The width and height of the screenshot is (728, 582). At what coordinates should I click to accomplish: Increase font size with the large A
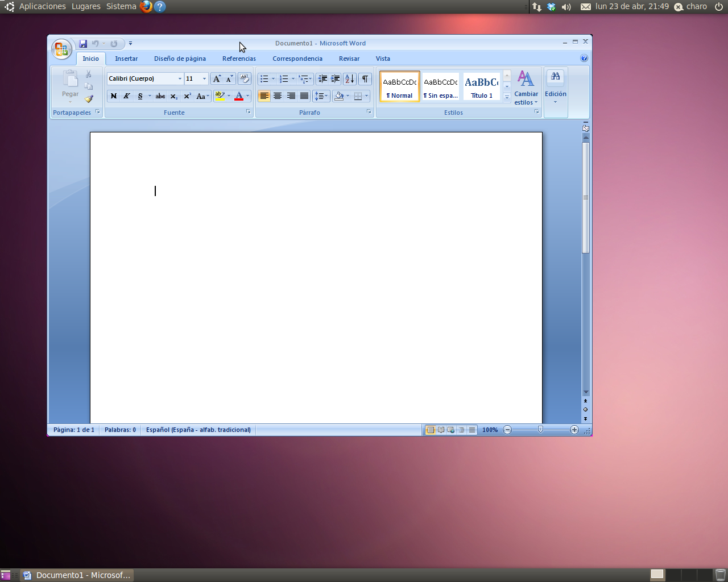click(217, 78)
